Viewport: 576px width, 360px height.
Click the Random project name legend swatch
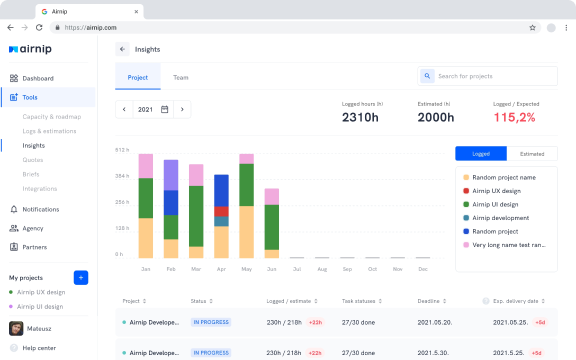tap(466, 177)
